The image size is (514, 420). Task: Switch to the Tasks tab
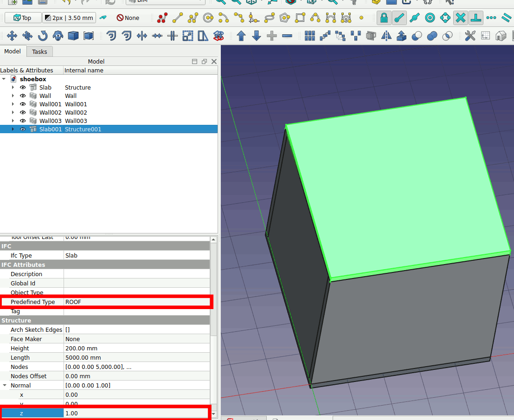[x=39, y=52]
